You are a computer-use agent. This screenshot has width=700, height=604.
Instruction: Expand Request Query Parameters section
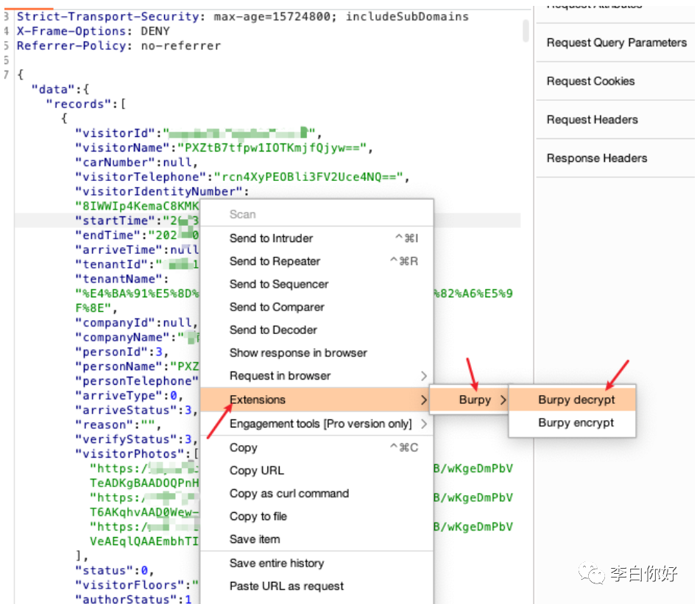pyautogui.click(x=615, y=43)
